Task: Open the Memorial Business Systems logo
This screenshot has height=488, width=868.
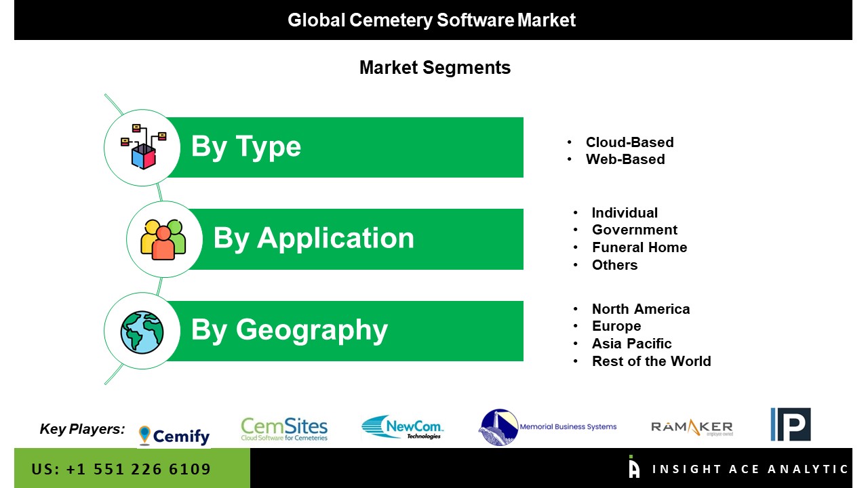Action: (x=548, y=427)
